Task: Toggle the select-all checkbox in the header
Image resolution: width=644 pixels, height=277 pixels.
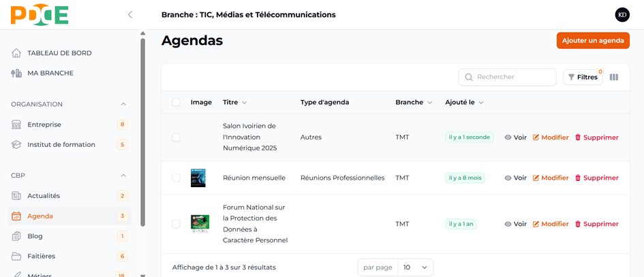Action: (x=176, y=103)
